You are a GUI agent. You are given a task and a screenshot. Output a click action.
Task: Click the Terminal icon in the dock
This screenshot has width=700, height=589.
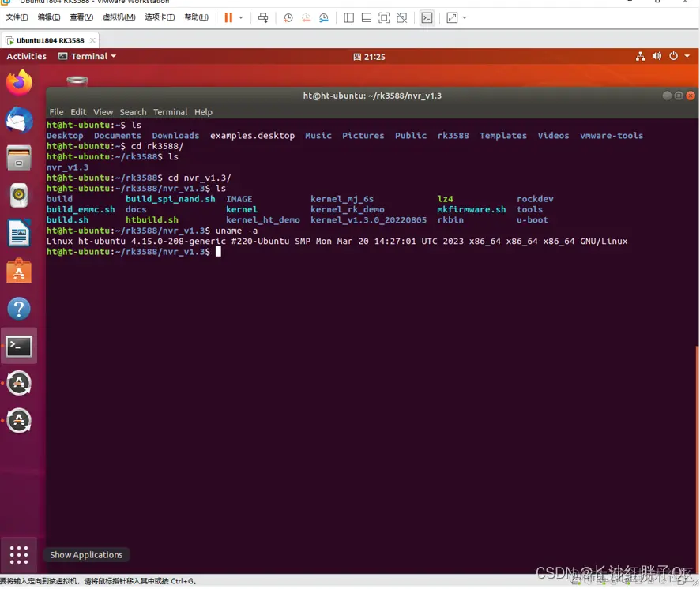pos(19,347)
